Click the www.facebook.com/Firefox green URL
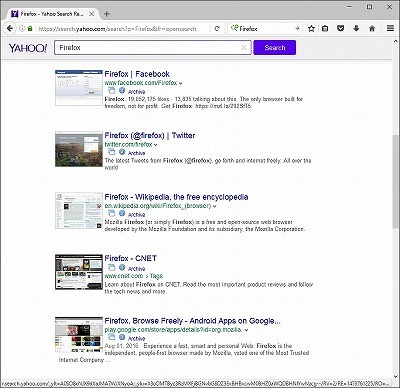Screen dimensions: 400x388 pos(141,83)
